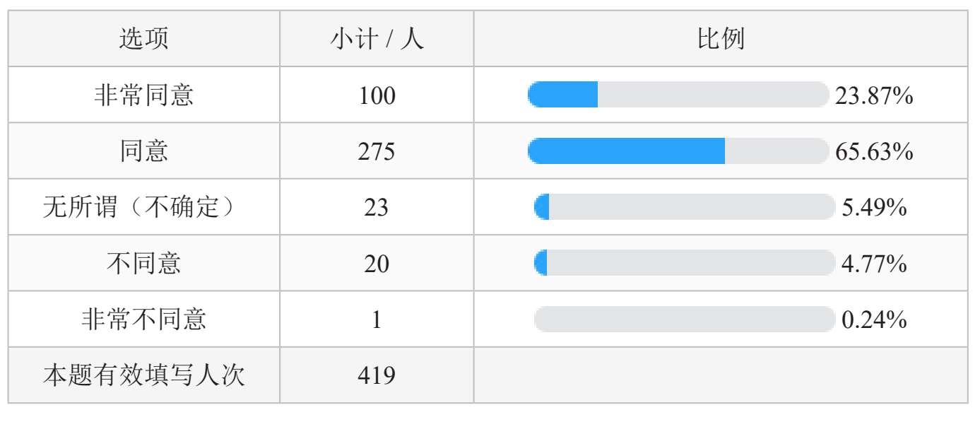Select the 非常不同意 option label

143,319
